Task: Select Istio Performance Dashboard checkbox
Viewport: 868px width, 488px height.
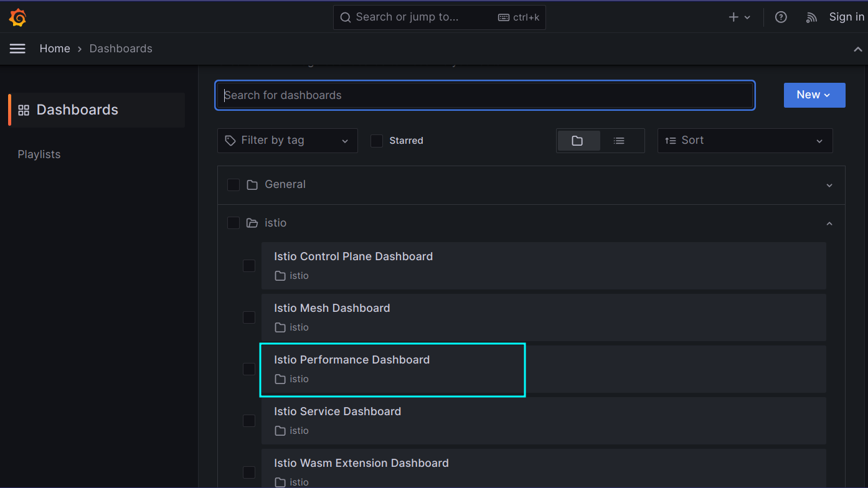Action: (x=249, y=369)
